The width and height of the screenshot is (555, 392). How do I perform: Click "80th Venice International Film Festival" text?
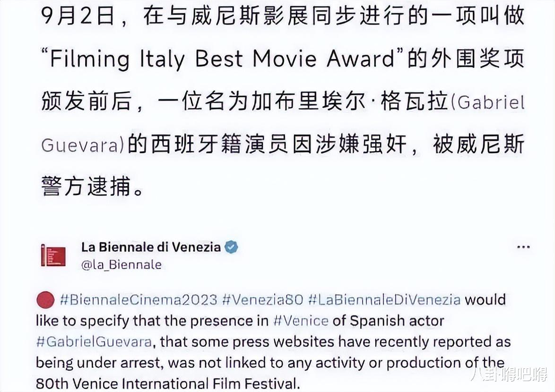coord(167,383)
